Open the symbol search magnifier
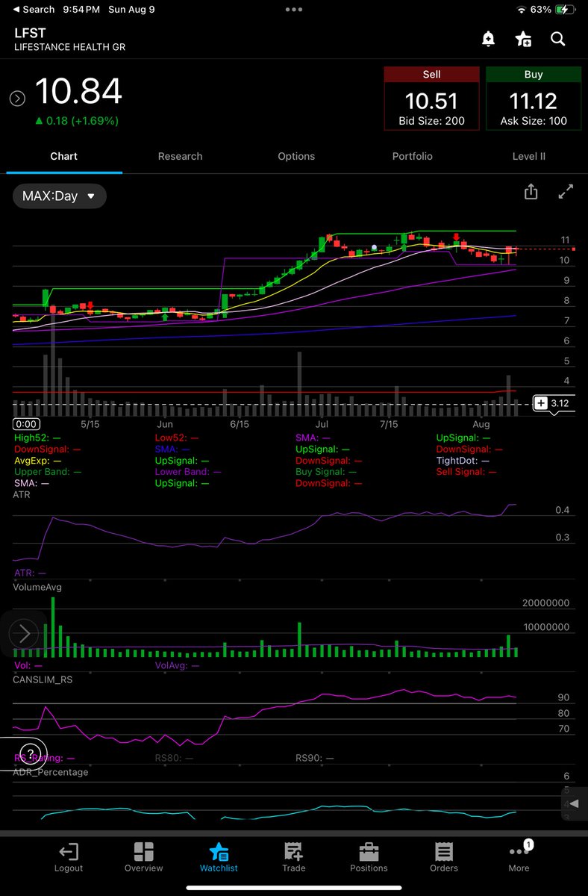This screenshot has width=588, height=896. click(x=558, y=39)
